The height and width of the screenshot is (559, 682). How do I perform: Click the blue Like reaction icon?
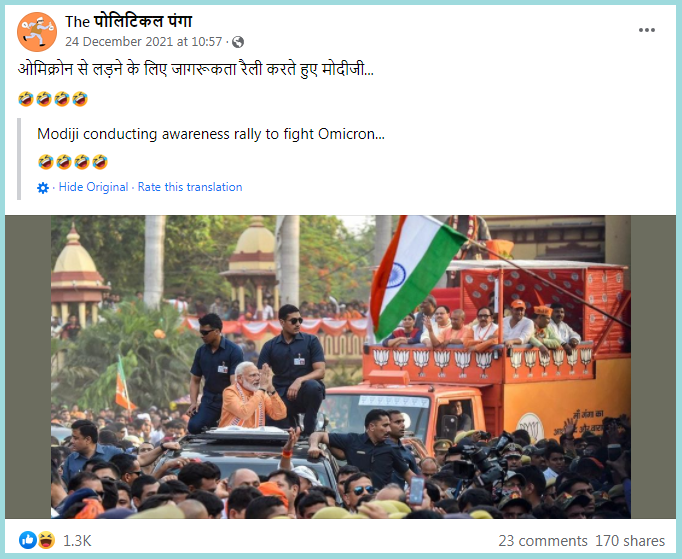tap(28, 540)
